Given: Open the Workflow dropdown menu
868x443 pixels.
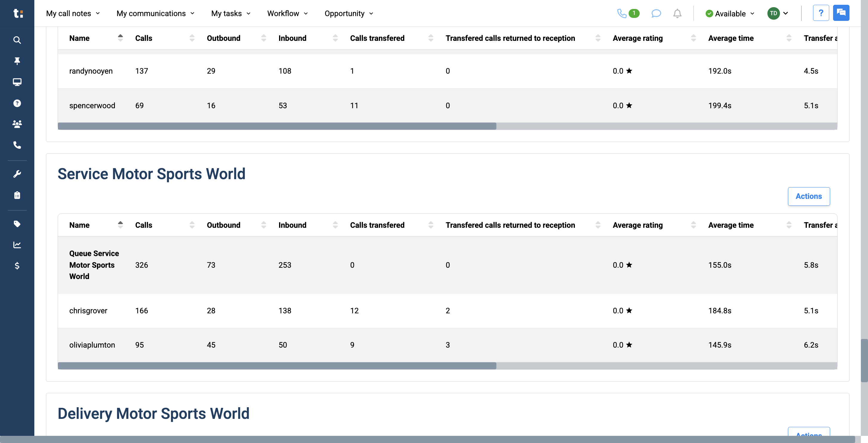Looking at the screenshot, I should coord(287,13).
